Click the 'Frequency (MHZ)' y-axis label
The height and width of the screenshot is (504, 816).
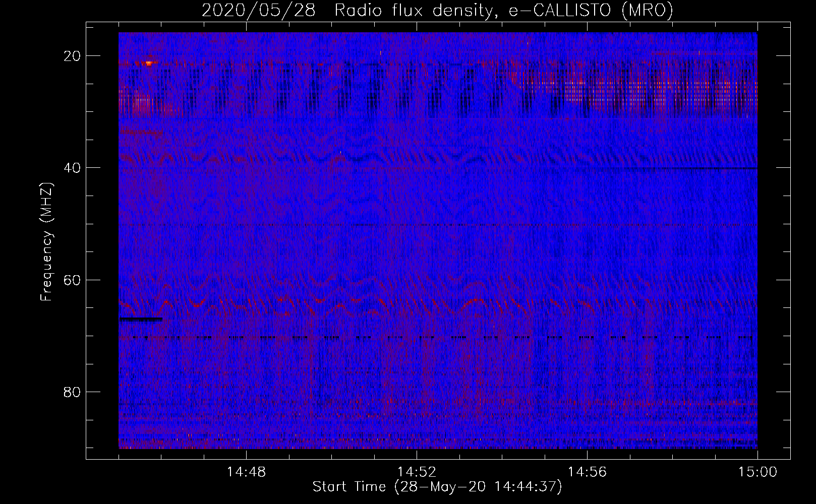[x=46, y=242]
